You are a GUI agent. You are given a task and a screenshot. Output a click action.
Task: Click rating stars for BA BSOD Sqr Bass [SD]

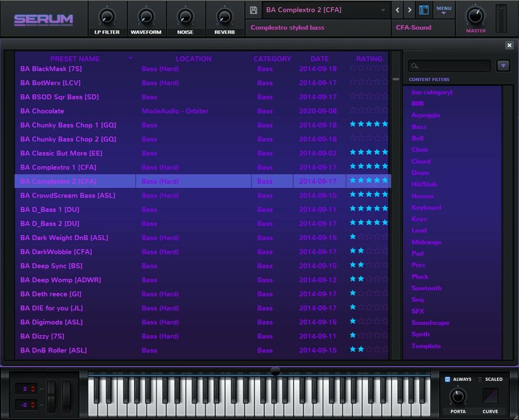[x=369, y=96]
